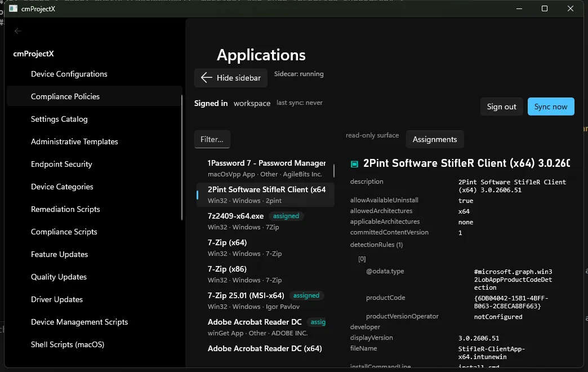This screenshot has height=372, width=588.
Task: Maximize the cmProjectX window
Action: (x=545, y=8)
